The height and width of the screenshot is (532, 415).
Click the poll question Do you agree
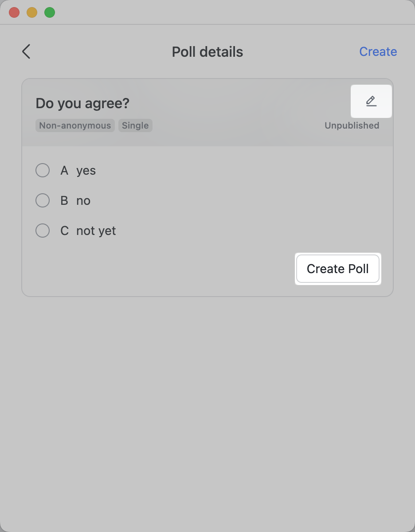click(82, 103)
